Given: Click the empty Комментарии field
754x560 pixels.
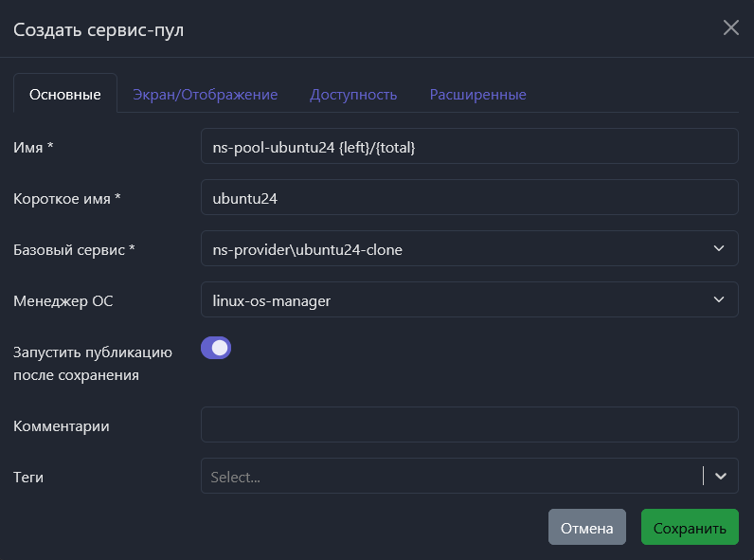Looking at the screenshot, I should click(x=469, y=425).
